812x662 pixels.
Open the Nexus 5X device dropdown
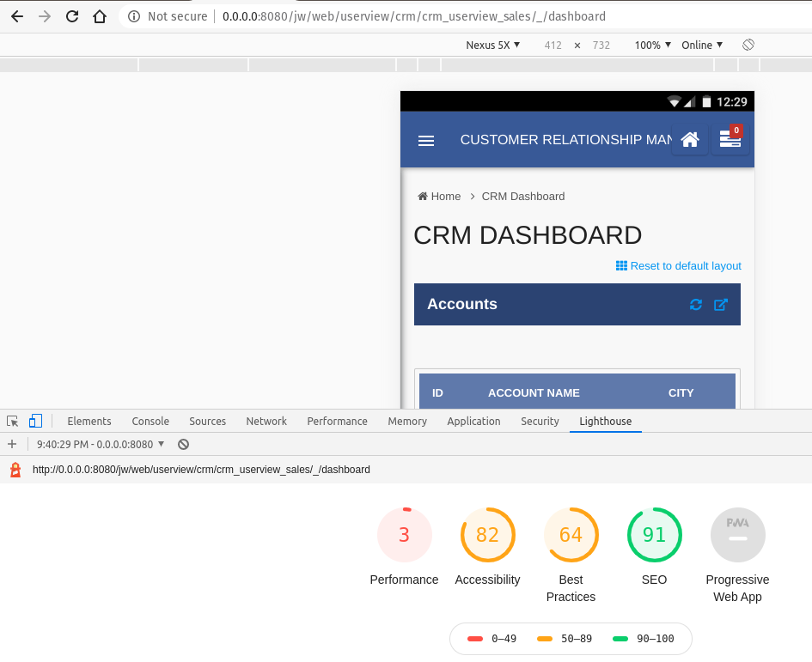492,45
